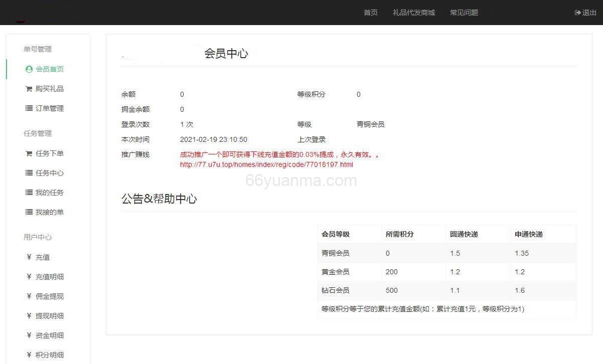Open the 常见问题 menu item
This screenshot has height=364, width=603.
coord(463,13)
